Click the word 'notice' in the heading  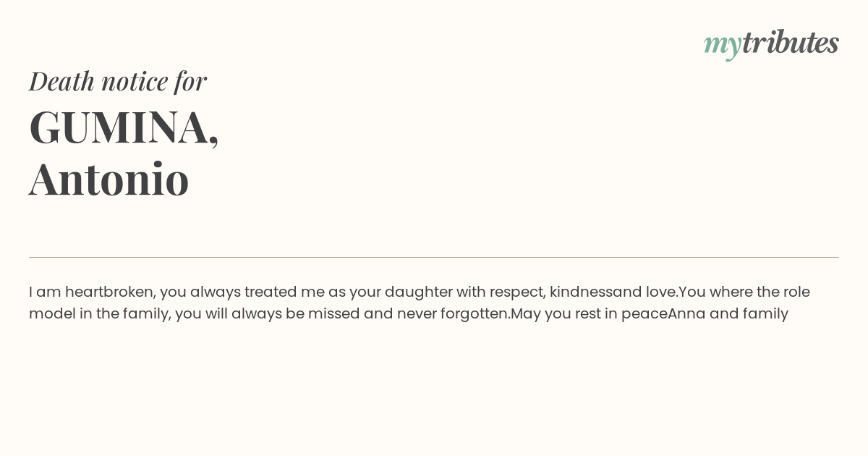[135, 81]
